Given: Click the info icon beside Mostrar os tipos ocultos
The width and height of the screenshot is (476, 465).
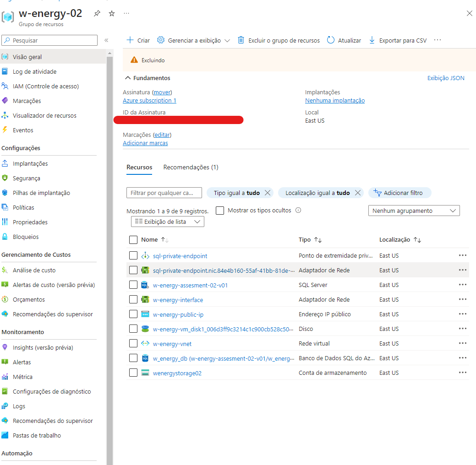Looking at the screenshot, I should coord(298,210).
